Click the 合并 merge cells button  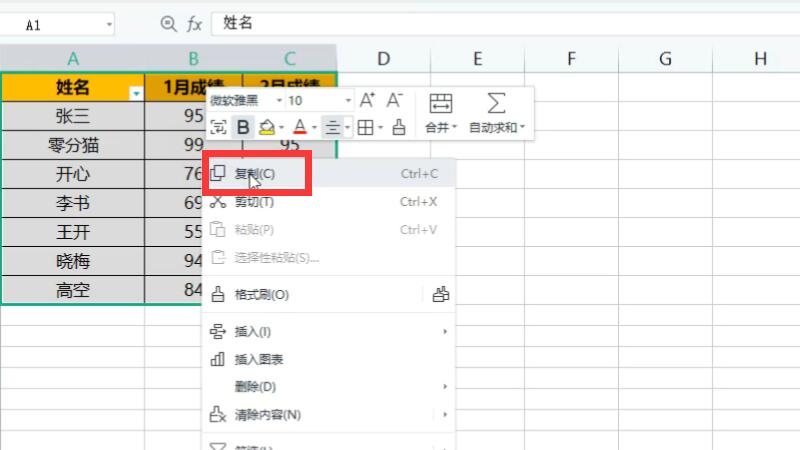[440, 112]
